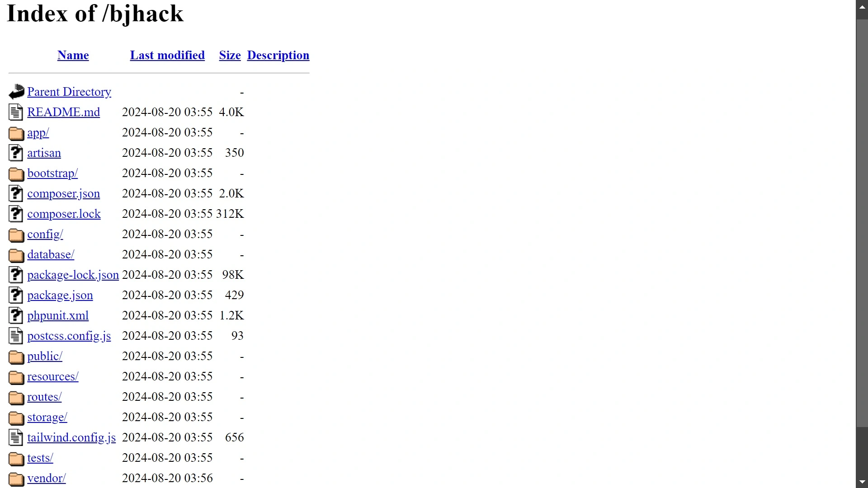Viewport: 868px width, 488px height.
Task: Open the tailwind.config.js file
Action: [x=71, y=437]
